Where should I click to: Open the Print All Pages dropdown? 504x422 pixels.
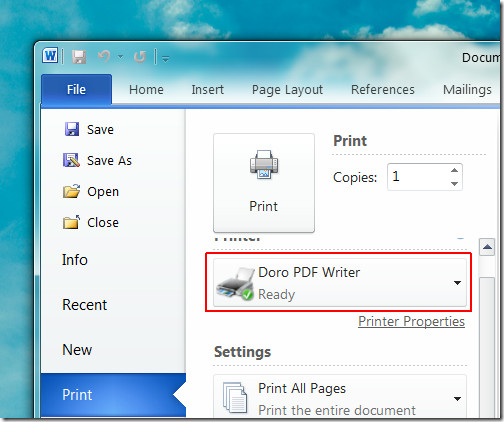340,397
